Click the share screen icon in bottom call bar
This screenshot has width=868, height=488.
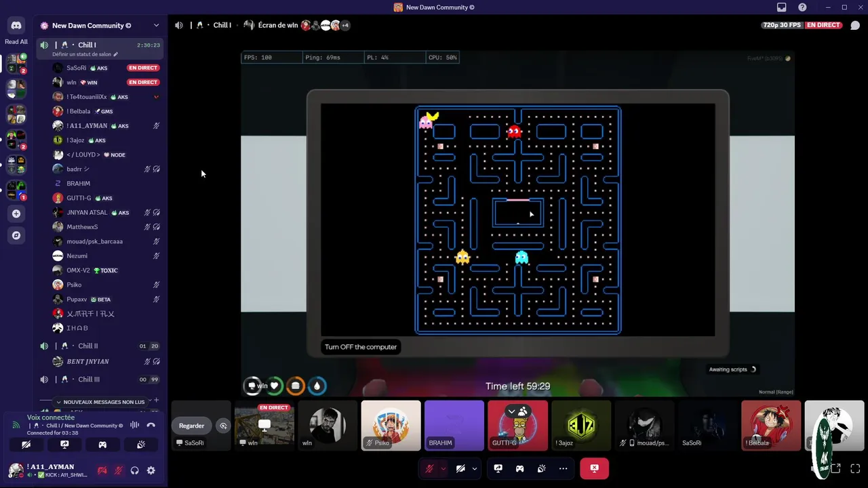pyautogui.click(x=498, y=468)
